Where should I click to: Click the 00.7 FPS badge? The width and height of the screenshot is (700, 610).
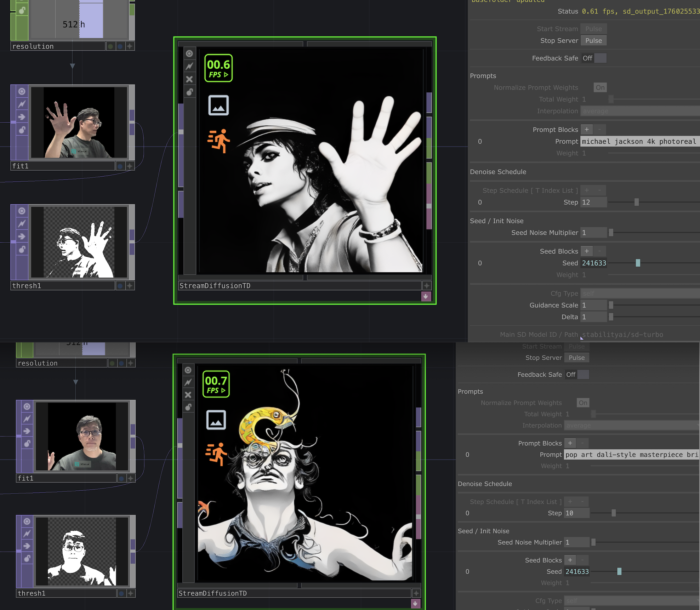tap(216, 384)
